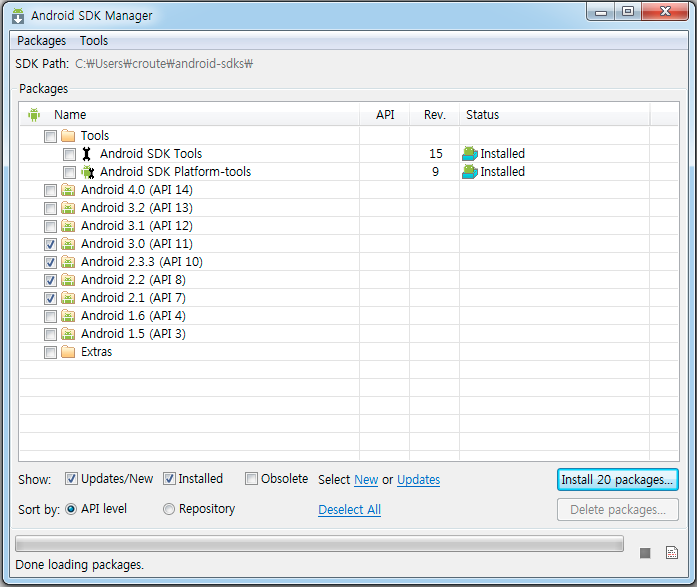Toggle the Installed show filter

coord(169,479)
